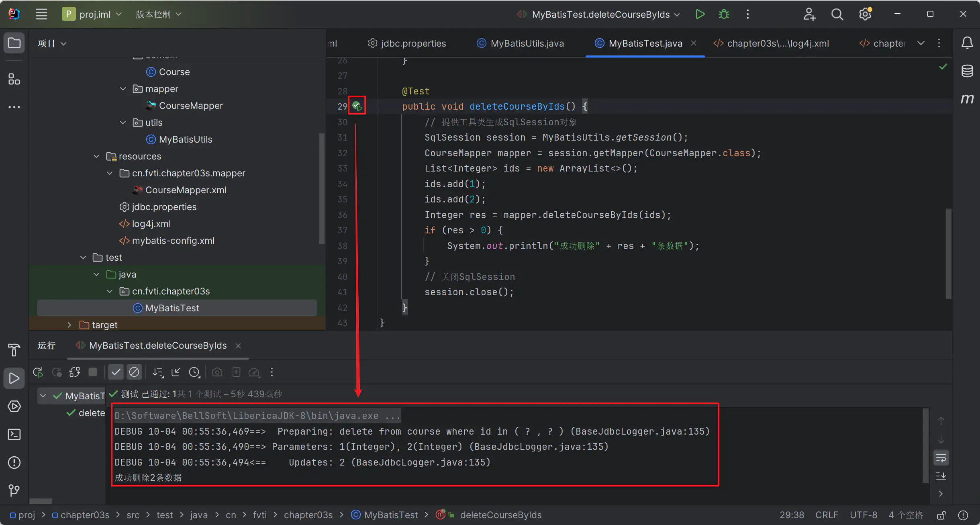Image resolution: width=980 pixels, height=525 pixels.
Task: Open 项目 view selector dropdown
Action: [x=52, y=43]
